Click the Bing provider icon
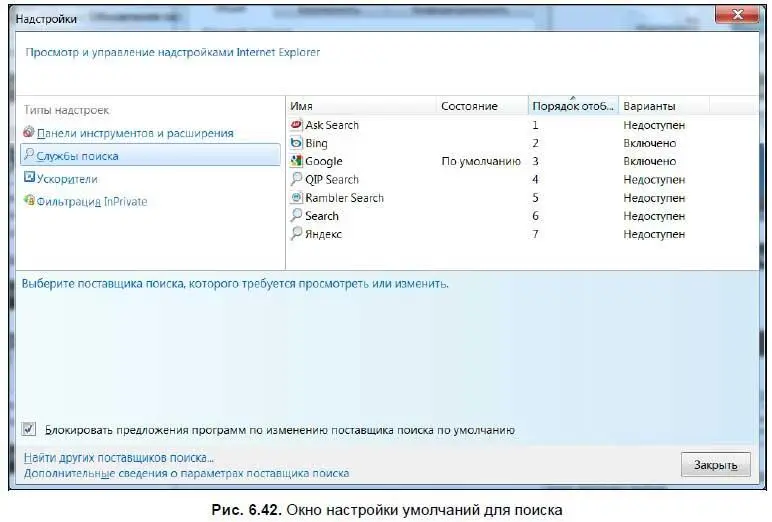Viewport: 772px width, 522px height. click(296, 143)
